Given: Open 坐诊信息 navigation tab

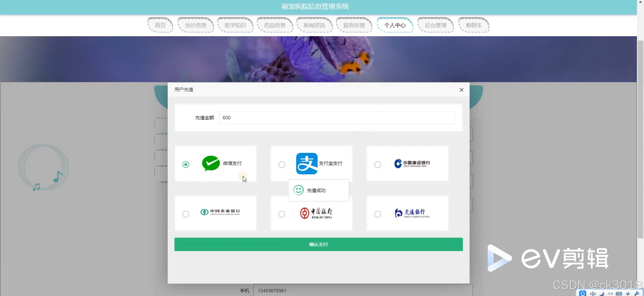Looking at the screenshot, I should click(196, 25).
